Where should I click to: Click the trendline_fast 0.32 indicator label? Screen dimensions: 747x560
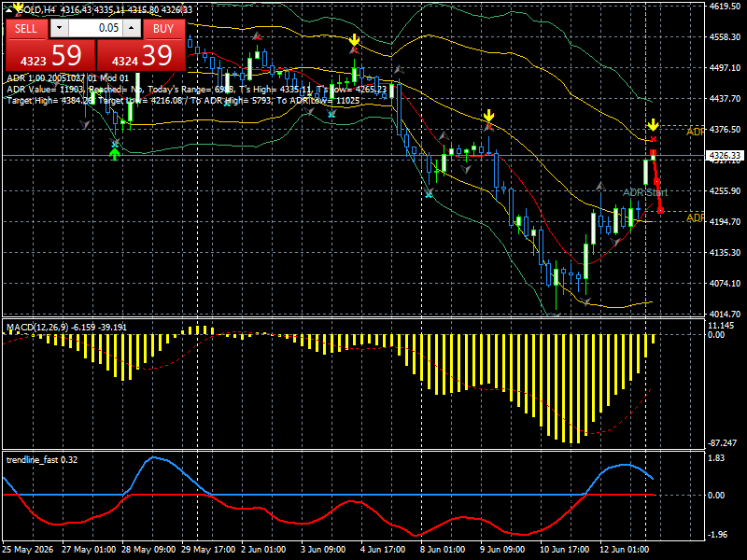[42, 459]
